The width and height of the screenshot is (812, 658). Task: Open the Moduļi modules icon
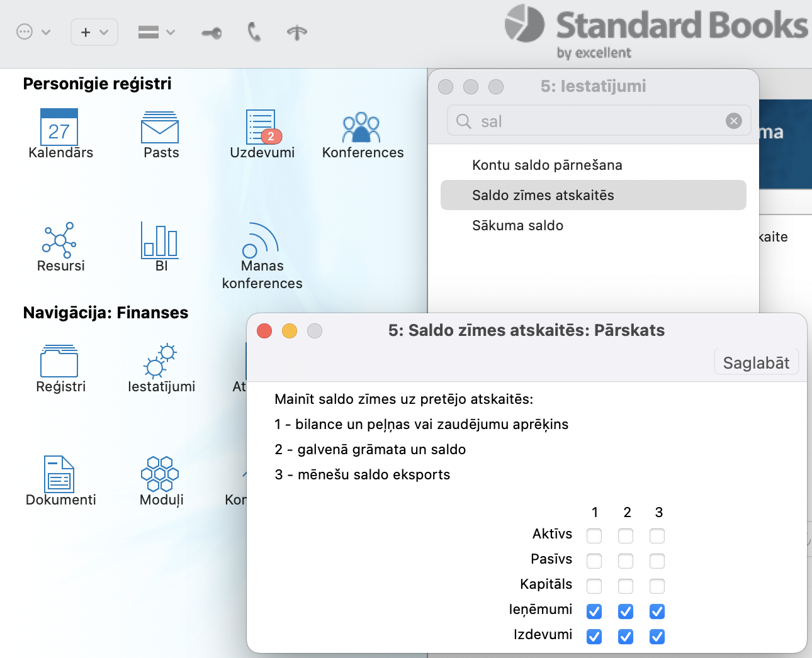click(x=160, y=474)
